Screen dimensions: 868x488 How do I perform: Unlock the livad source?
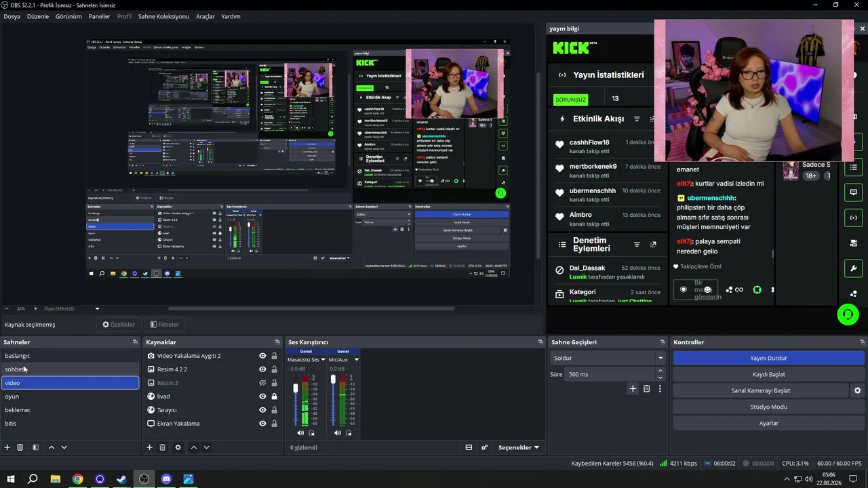click(x=274, y=396)
